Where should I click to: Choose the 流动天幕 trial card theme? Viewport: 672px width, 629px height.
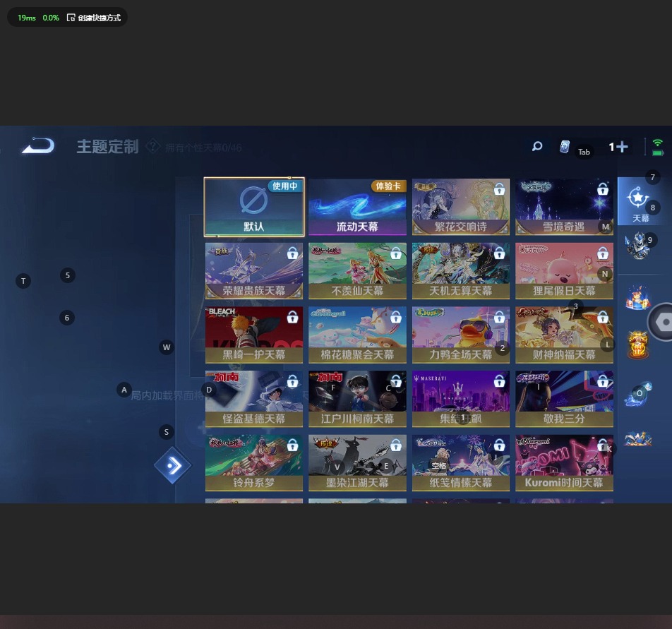click(357, 207)
